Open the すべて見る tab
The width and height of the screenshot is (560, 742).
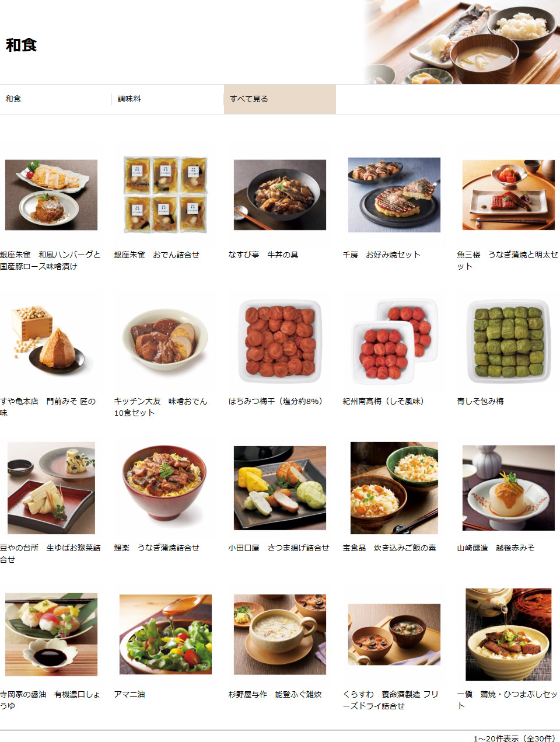pyautogui.click(x=279, y=99)
